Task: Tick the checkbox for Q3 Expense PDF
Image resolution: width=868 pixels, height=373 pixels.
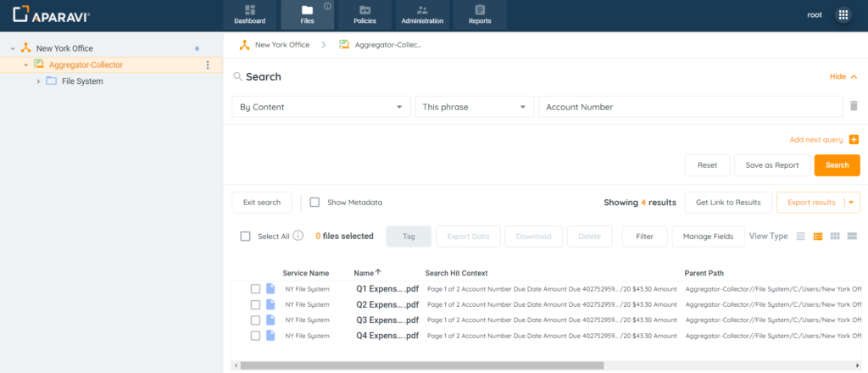Action: point(255,320)
